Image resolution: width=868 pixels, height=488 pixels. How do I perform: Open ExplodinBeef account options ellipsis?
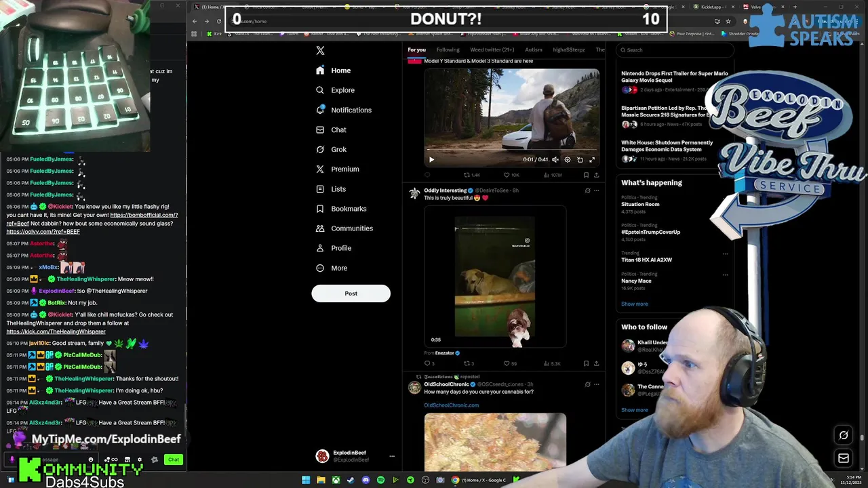pos(392,456)
